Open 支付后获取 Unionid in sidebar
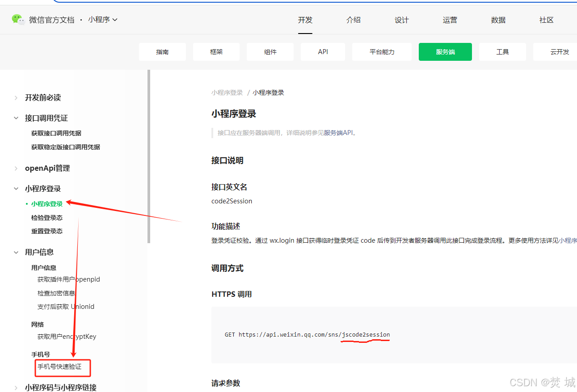 click(x=66, y=307)
